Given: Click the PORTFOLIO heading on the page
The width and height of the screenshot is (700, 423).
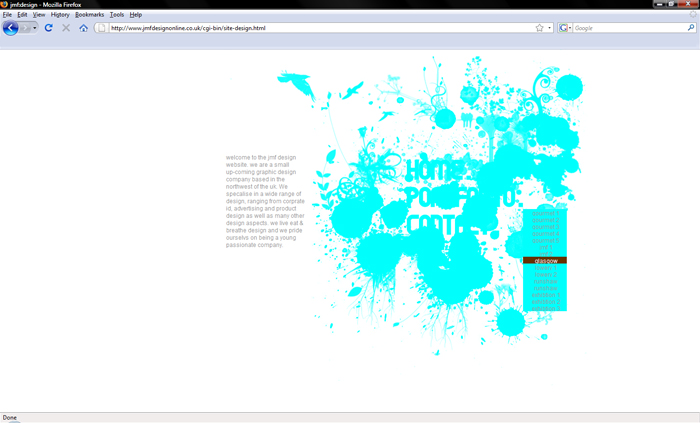Looking at the screenshot, I should pyautogui.click(x=464, y=196).
